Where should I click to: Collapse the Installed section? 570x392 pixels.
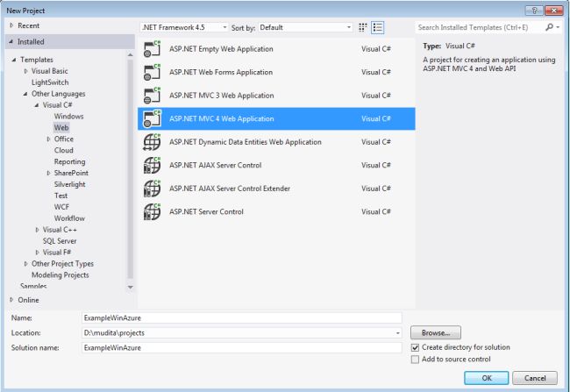(x=11, y=42)
